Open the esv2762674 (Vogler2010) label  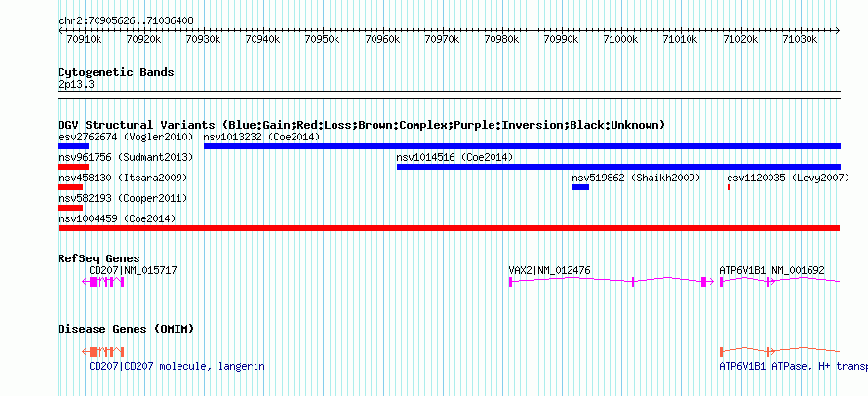tap(126, 137)
